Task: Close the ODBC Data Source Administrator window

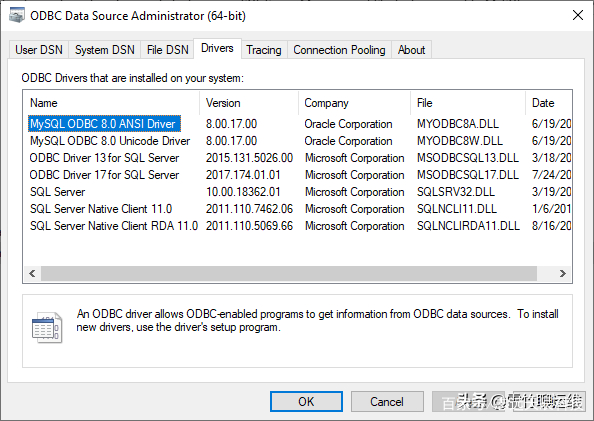Action: (578, 16)
